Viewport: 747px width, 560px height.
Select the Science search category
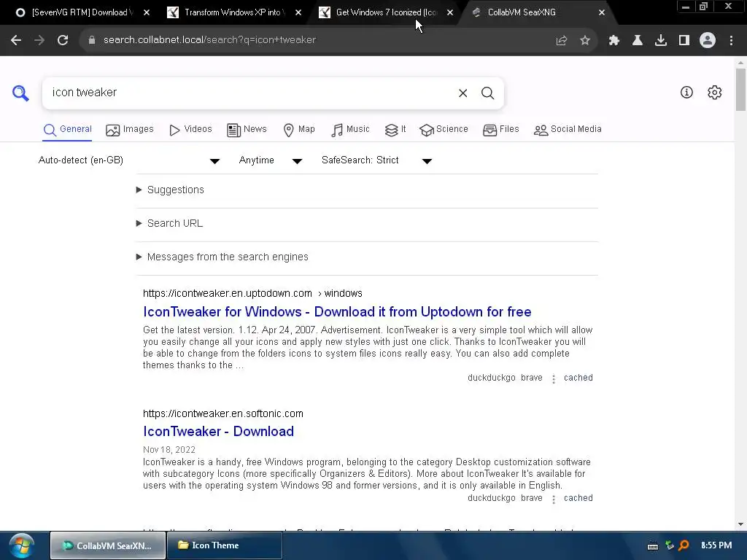click(444, 130)
